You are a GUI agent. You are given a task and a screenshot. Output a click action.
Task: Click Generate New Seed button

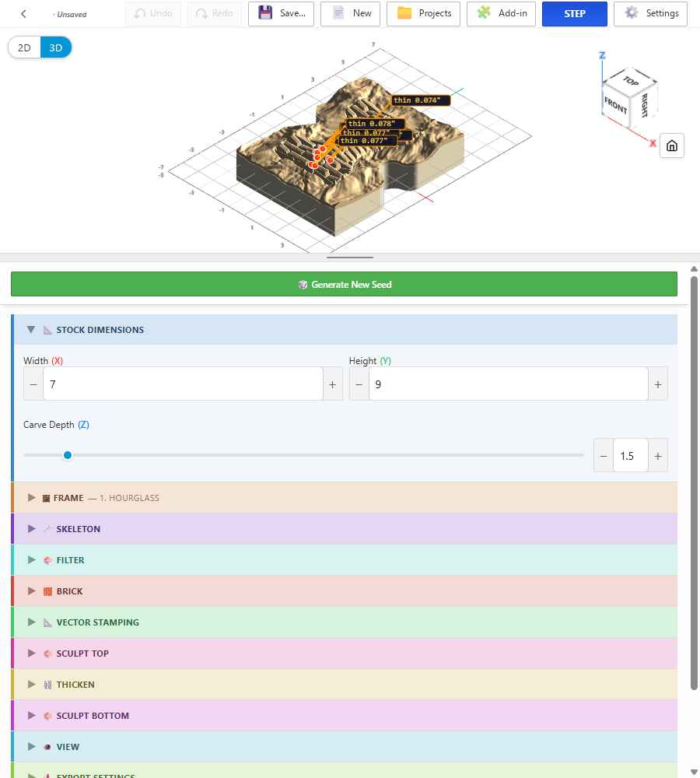345,284
